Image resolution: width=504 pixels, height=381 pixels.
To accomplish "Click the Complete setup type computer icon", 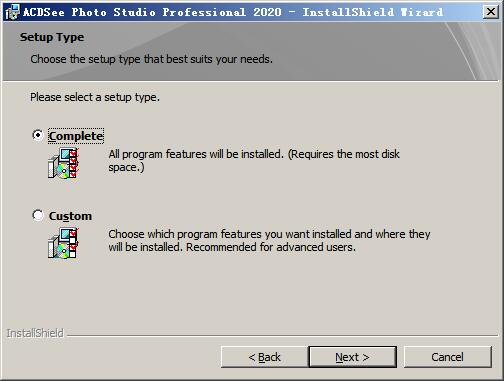I will click(x=64, y=164).
